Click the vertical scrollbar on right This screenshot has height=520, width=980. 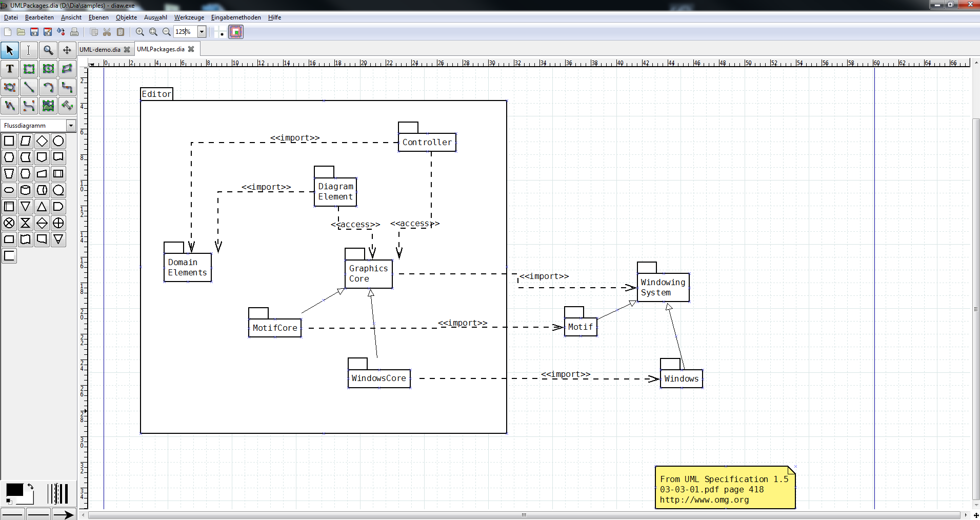click(976, 309)
